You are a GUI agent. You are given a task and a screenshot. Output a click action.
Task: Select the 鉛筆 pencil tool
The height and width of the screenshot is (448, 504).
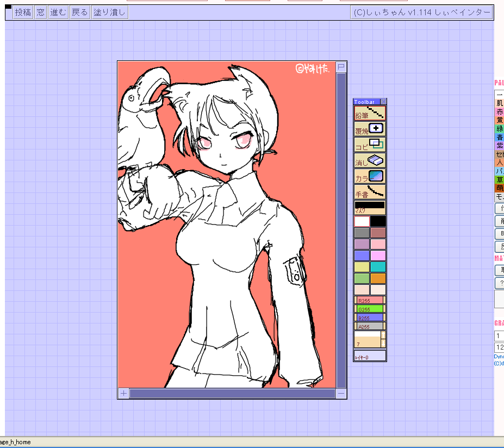pyautogui.click(x=370, y=113)
